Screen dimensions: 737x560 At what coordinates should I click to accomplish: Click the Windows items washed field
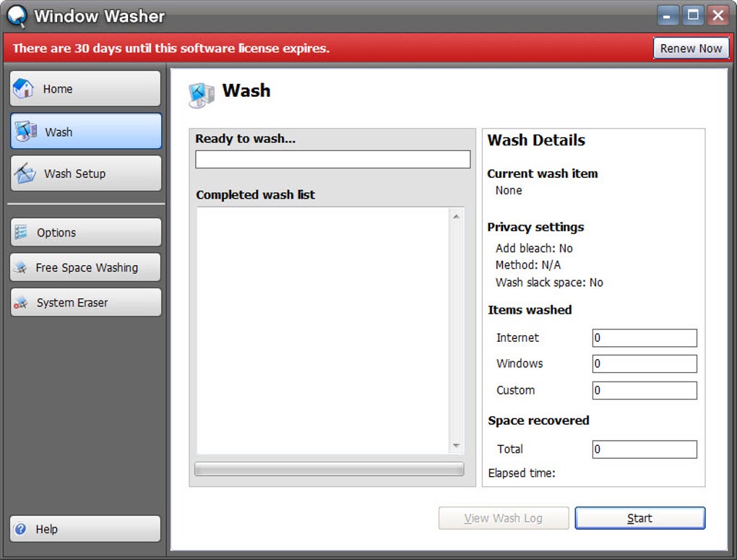645,363
